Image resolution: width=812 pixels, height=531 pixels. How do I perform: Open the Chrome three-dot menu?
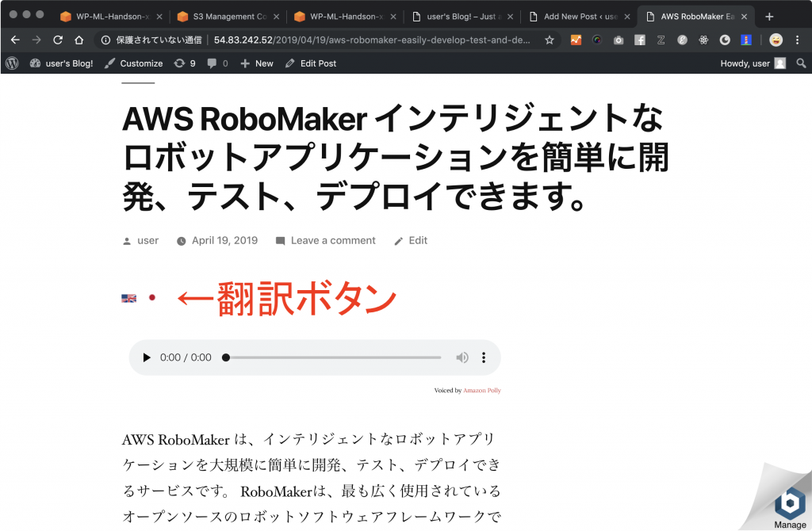pyautogui.click(x=798, y=40)
